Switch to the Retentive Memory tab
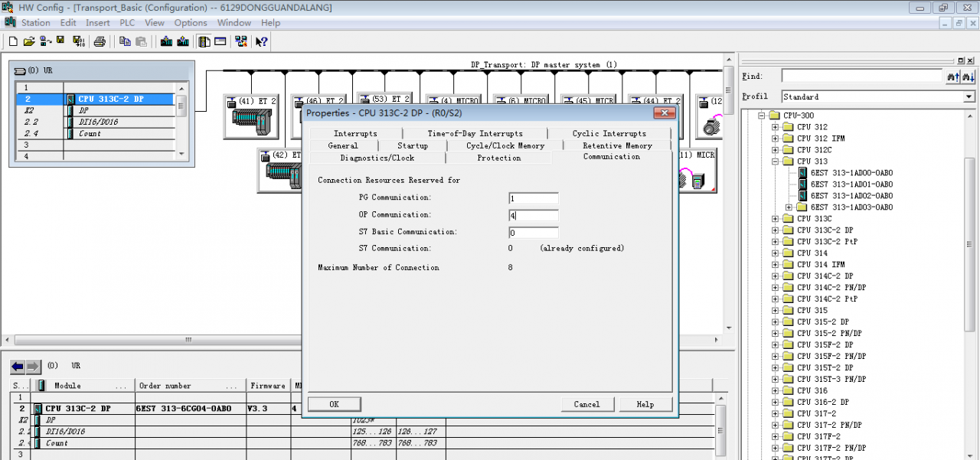980x460 pixels. (x=617, y=145)
